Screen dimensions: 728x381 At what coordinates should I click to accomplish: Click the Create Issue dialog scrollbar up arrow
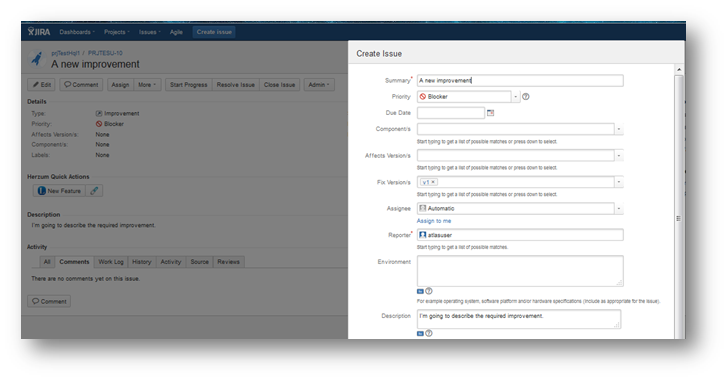[x=679, y=70]
